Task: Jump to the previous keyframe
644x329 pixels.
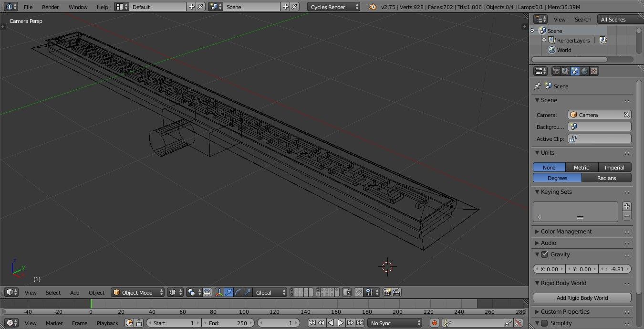Action: 322,323
